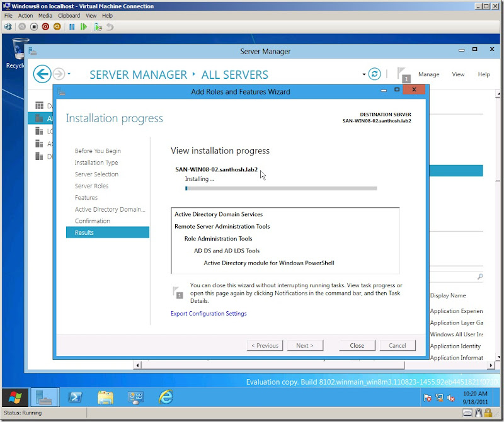Click the greyed Cancel button in the wizard
This screenshot has width=504, height=422.
pyautogui.click(x=398, y=346)
